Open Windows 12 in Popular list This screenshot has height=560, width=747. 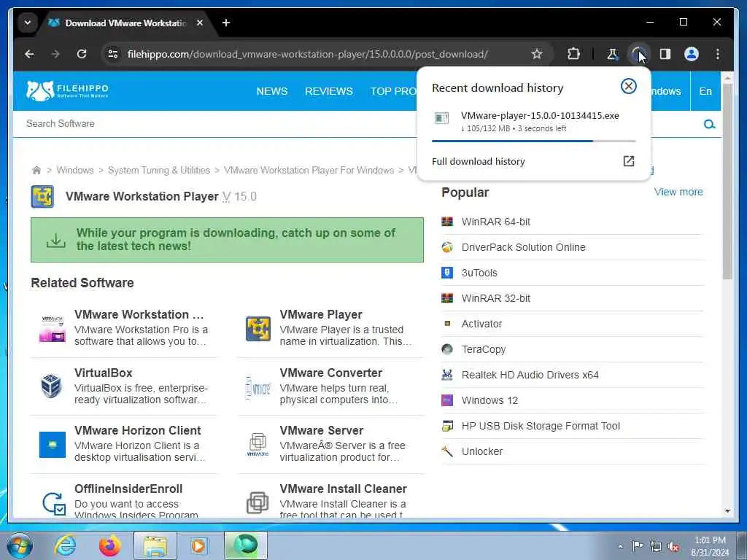(x=489, y=400)
